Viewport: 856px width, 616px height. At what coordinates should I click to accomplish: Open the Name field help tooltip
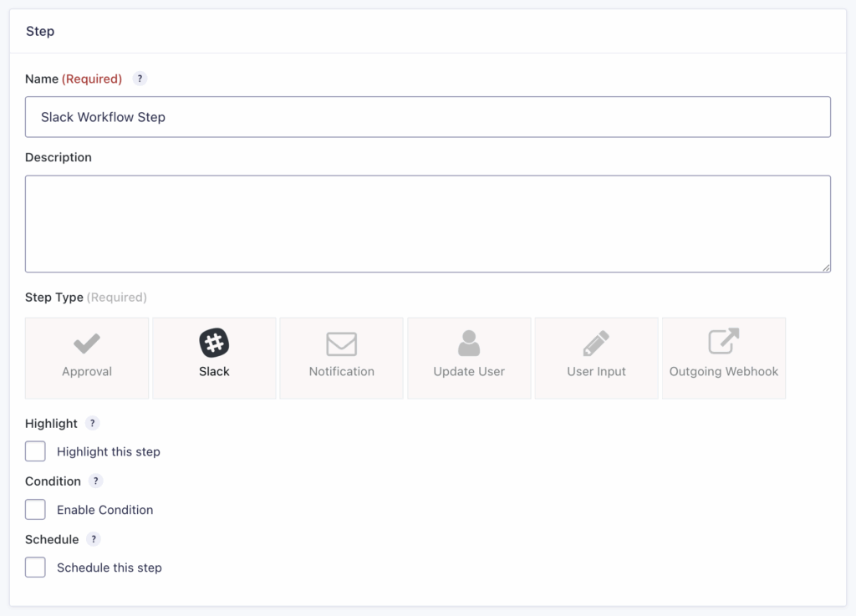click(140, 79)
